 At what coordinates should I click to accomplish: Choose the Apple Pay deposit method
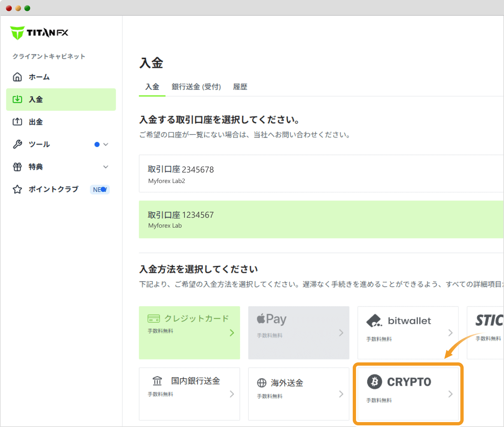tap(299, 332)
